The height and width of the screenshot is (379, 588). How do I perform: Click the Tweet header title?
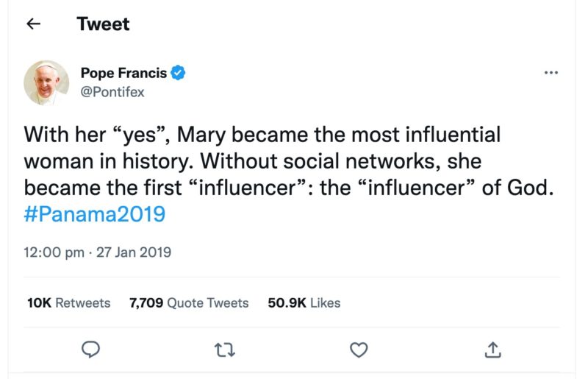coord(103,24)
